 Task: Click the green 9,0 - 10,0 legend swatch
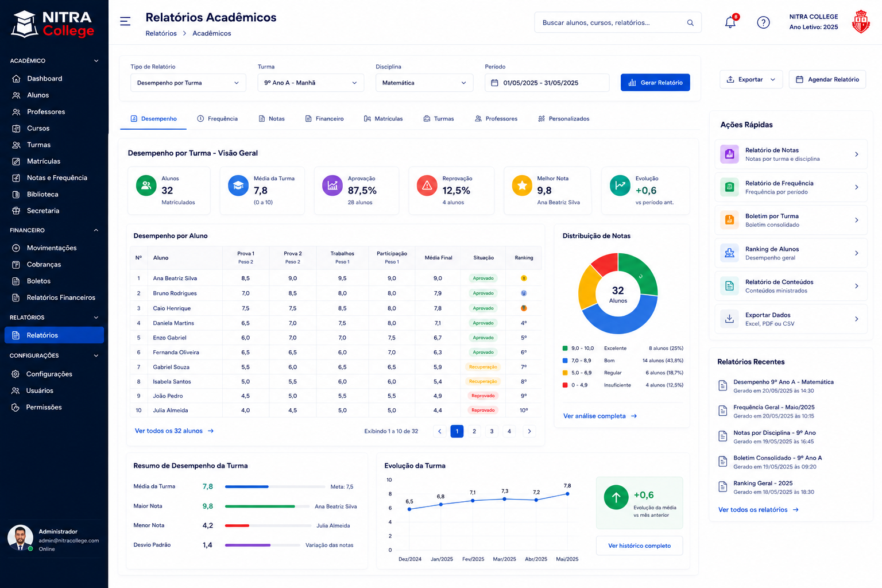pos(565,349)
